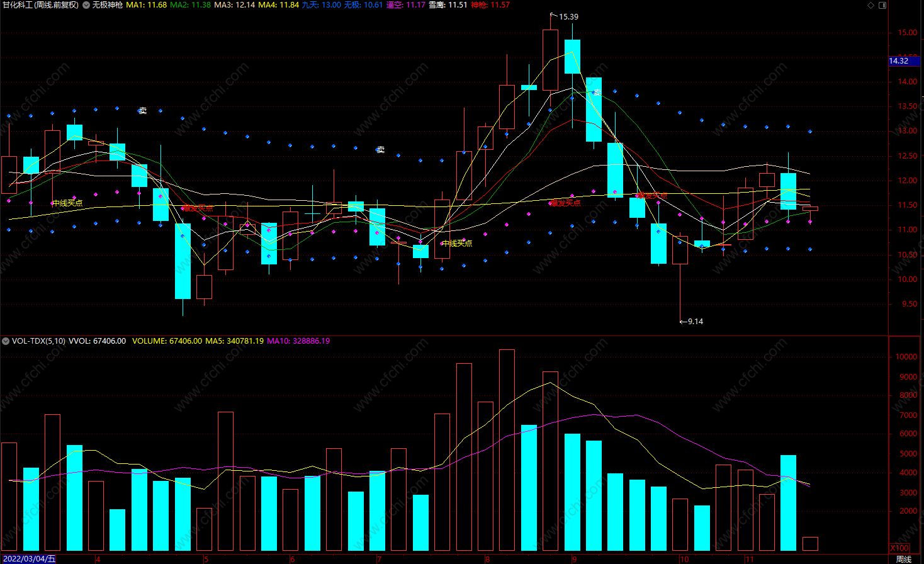Click the 10.00 price axis label
This screenshot has height=564, width=924.
(x=908, y=279)
